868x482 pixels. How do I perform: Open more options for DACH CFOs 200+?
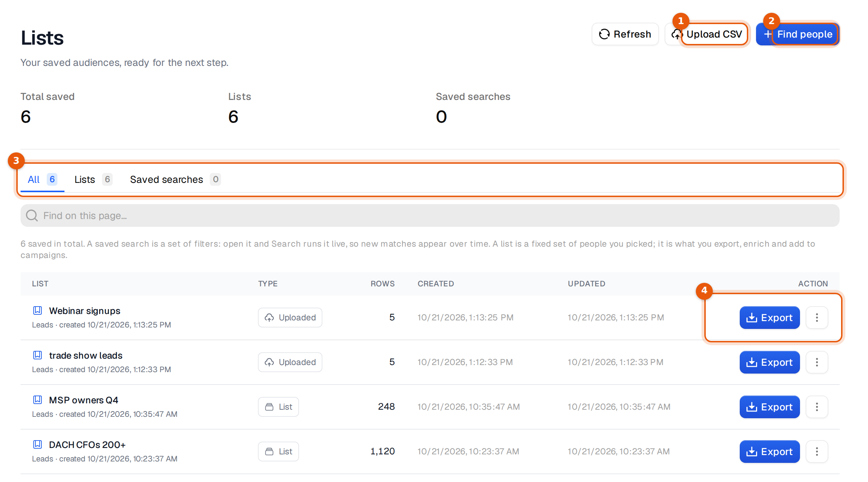coord(817,452)
